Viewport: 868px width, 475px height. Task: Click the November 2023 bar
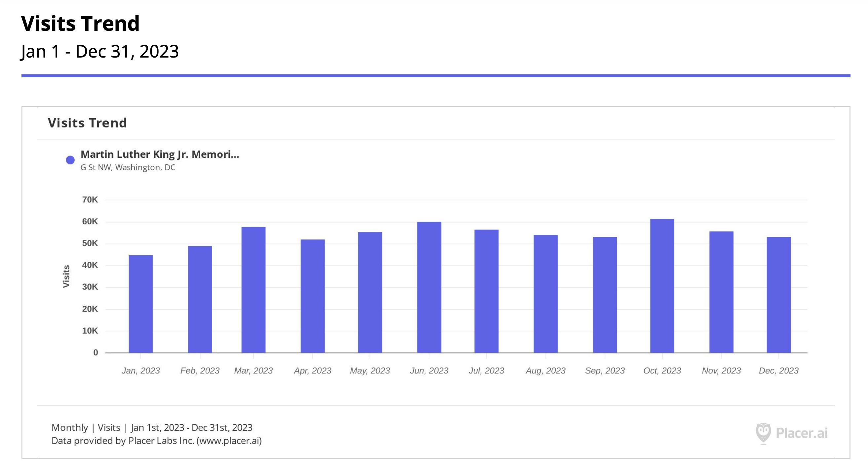[721, 292]
